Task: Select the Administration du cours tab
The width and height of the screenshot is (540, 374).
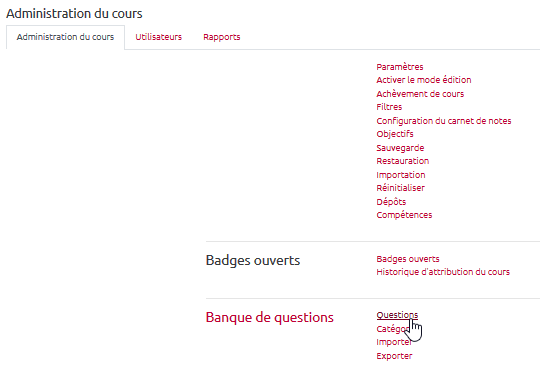Action: pyautogui.click(x=65, y=37)
